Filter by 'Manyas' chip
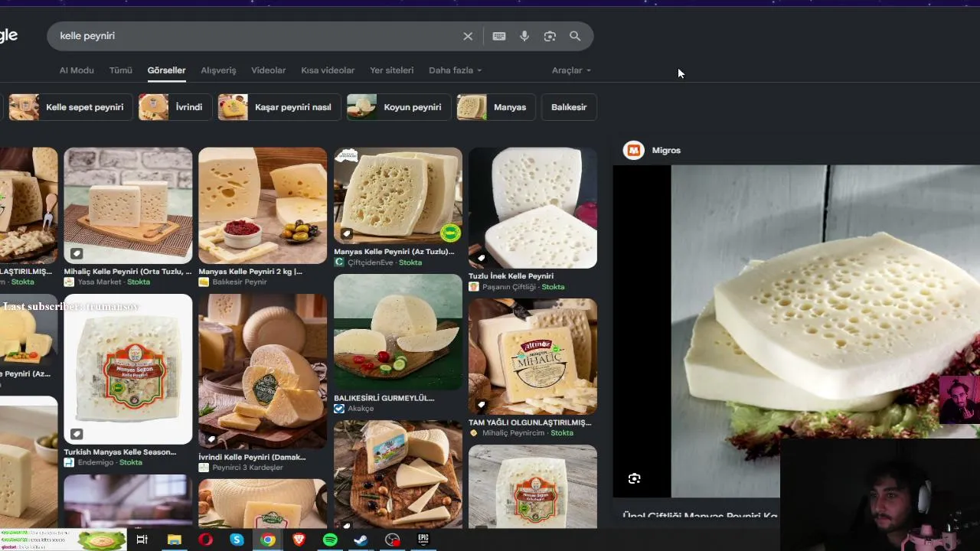This screenshot has height=551, width=980. (496, 107)
